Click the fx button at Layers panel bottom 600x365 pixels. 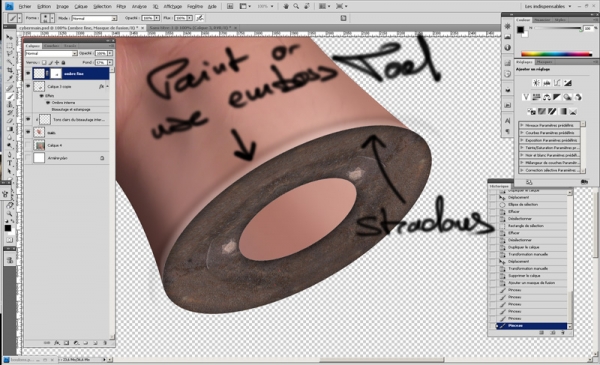click(x=57, y=343)
